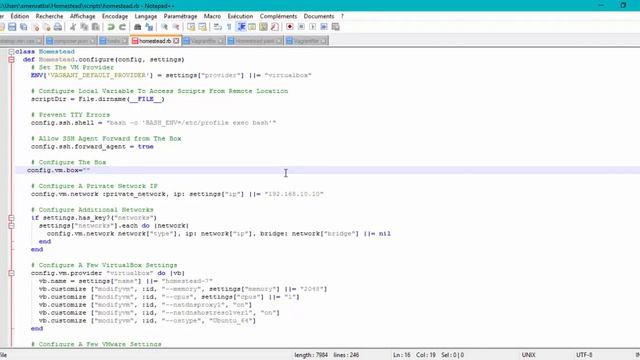Toggle word wrap toolbar button
The height and width of the screenshot is (360, 640).
pyautogui.click(x=218, y=27)
